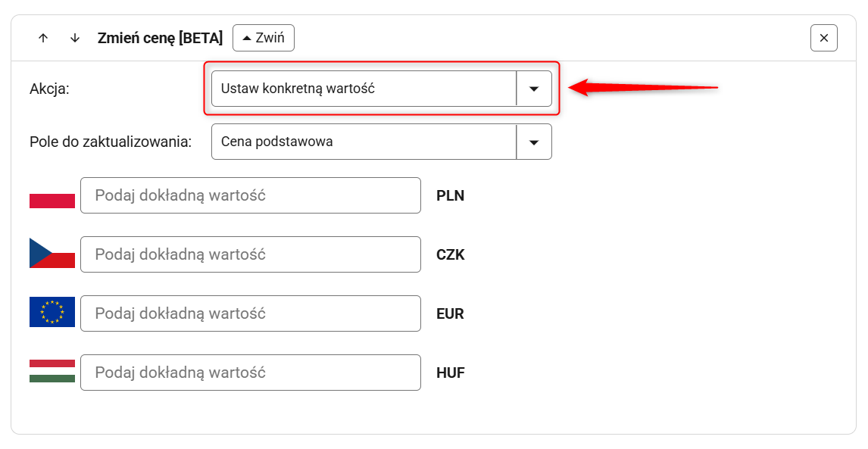
Task: Click the European Union flag icon
Action: tap(52, 312)
